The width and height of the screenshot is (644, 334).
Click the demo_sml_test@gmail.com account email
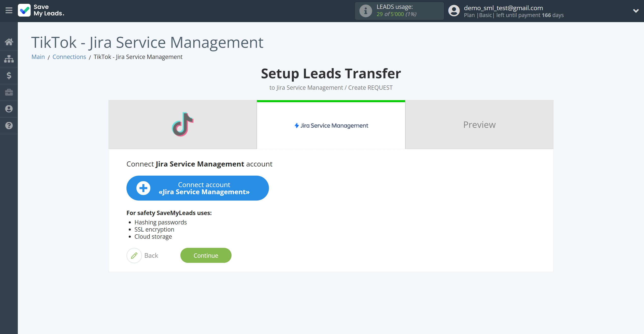pyautogui.click(x=503, y=8)
